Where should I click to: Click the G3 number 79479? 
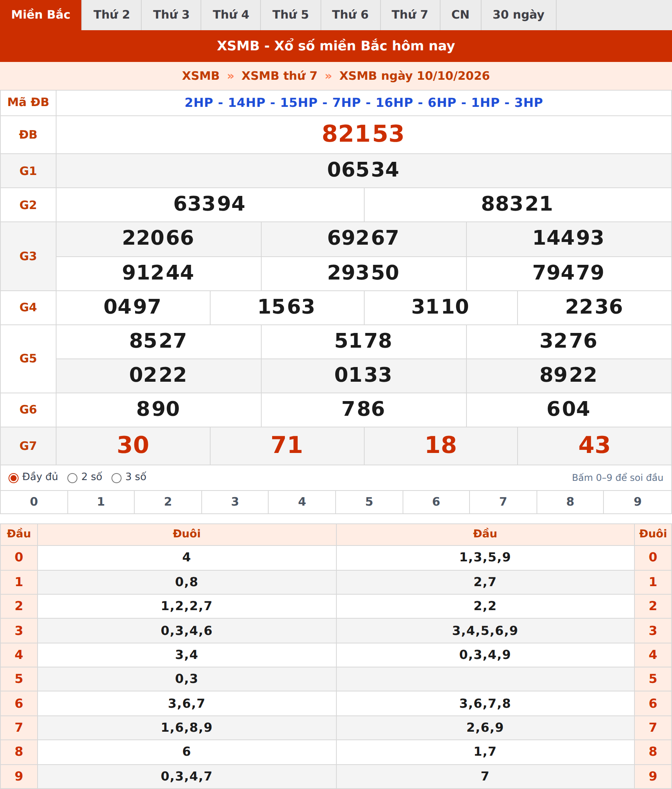[568, 273]
